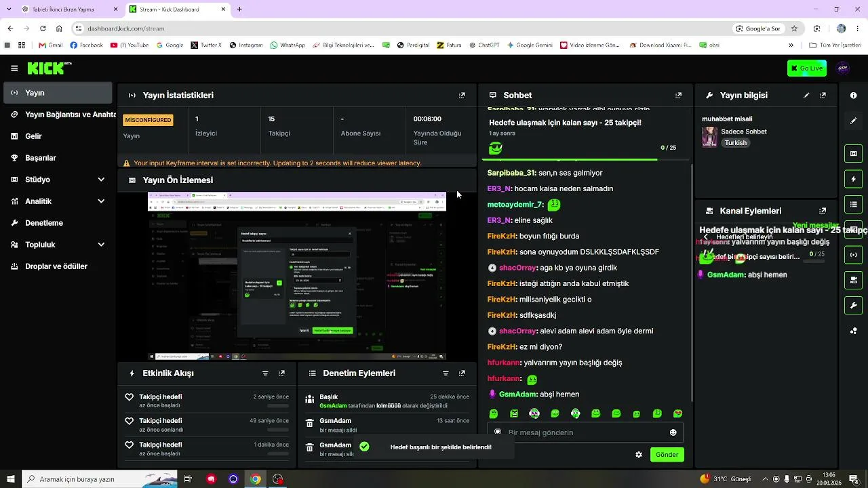Viewport: 868px width, 488px height.
Task: Toggle the broadcast signal widget in right sidebar
Action: click(853, 255)
